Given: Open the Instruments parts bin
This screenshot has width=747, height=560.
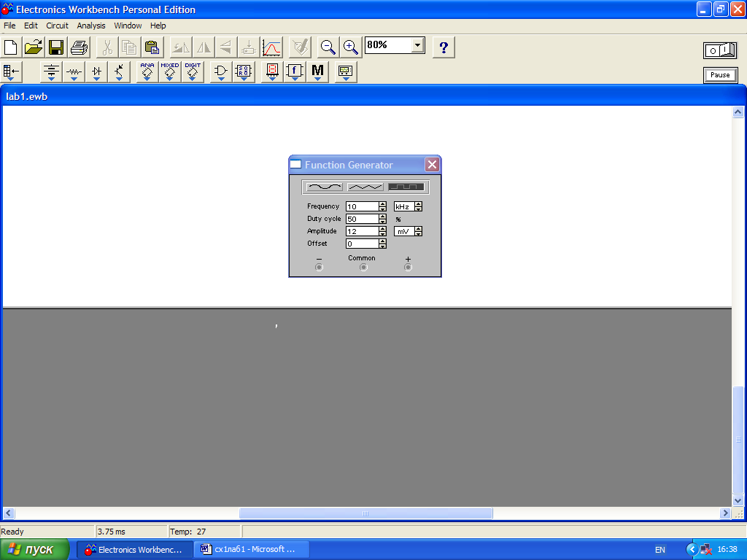Looking at the screenshot, I should click(345, 72).
